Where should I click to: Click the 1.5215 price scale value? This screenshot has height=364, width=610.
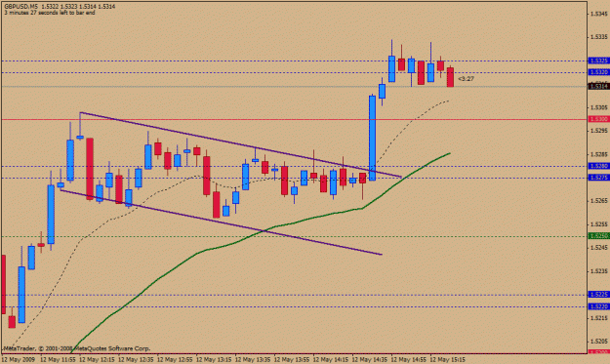[598, 318]
